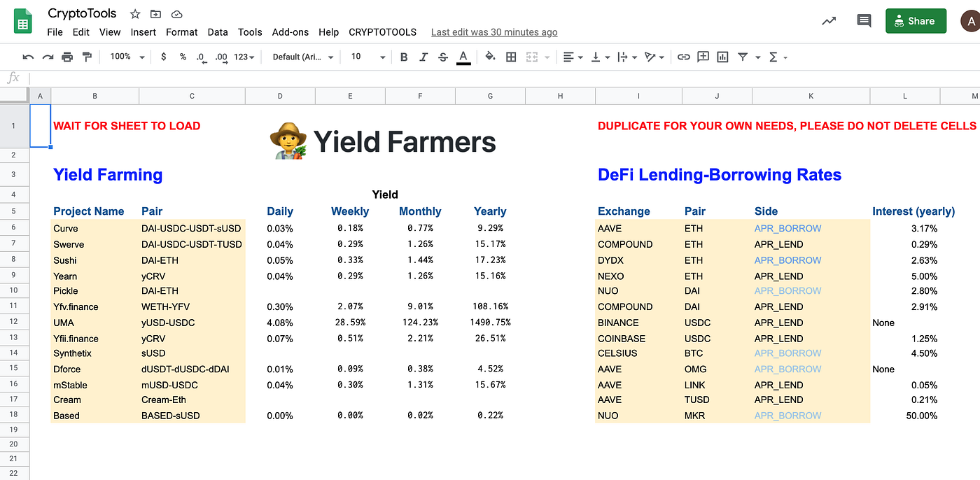Select the 'Yield Farming' heading cell
980x480 pixels.
tap(108, 175)
